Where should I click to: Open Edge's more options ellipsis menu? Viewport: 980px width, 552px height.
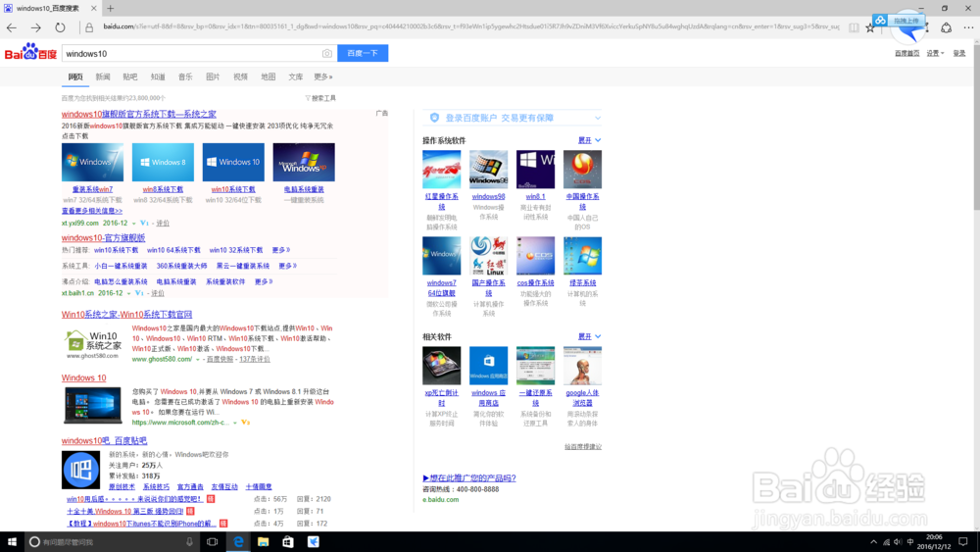968,27
